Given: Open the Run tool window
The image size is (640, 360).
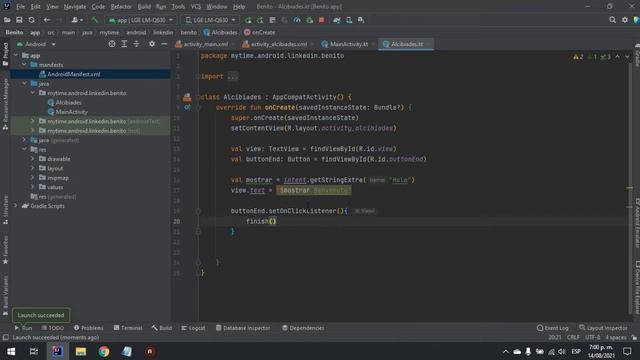Looking at the screenshot, I should point(23,328).
